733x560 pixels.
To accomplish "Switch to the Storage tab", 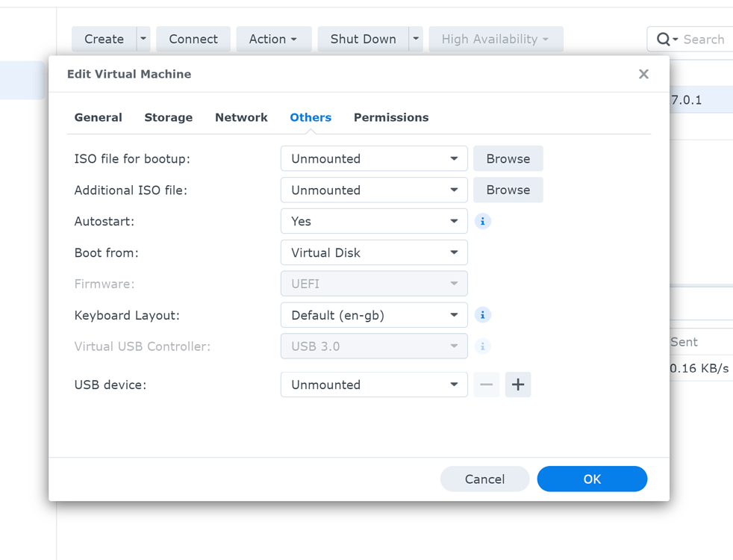I will coord(168,117).
